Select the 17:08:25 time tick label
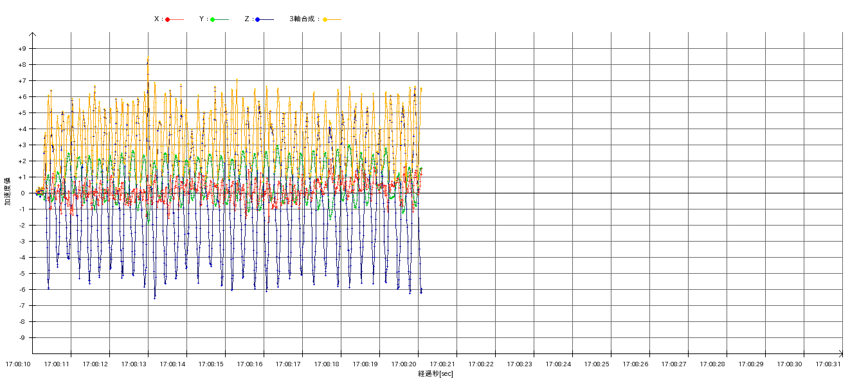Image resolution: width=868 pixels, height=392 pixels. pyautogui.click(x=597, y=364)
